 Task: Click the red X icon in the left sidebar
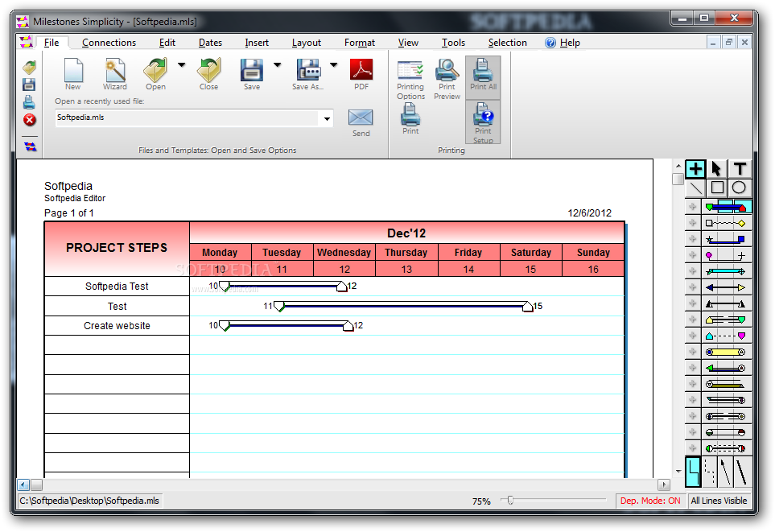tap(30, 120)
